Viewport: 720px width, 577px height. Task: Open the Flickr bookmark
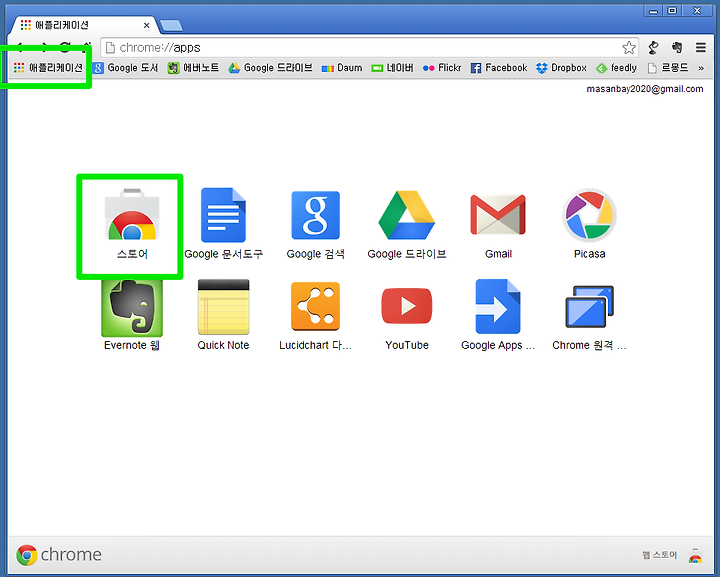(442, 68)
